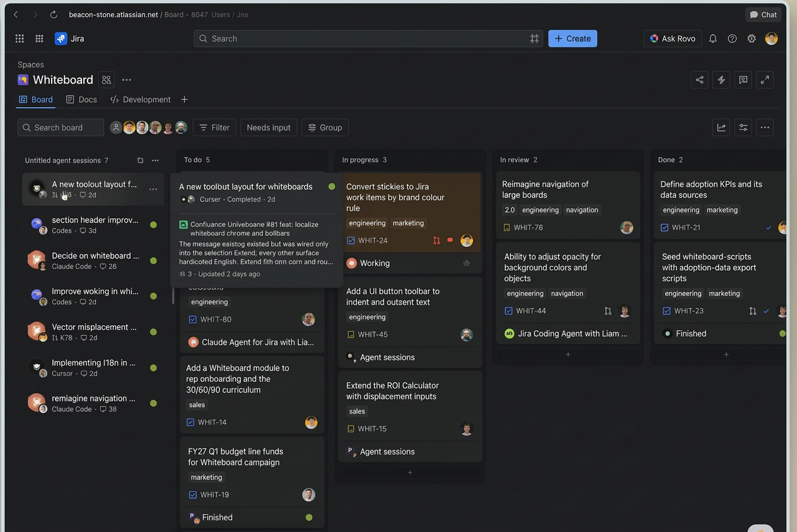
Task: Reload the page in browser
Action: pyautogui.click(x=54, y=14)
